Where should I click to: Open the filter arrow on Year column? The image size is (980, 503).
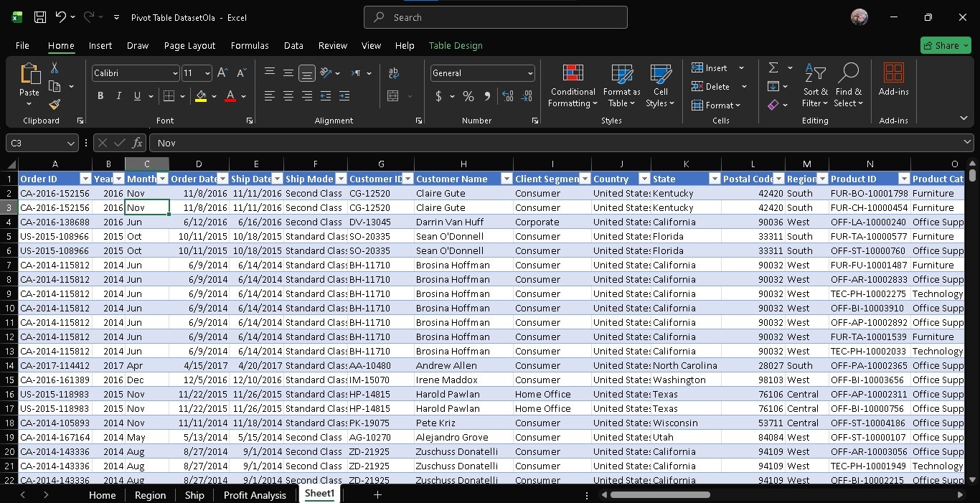[118, 178]
